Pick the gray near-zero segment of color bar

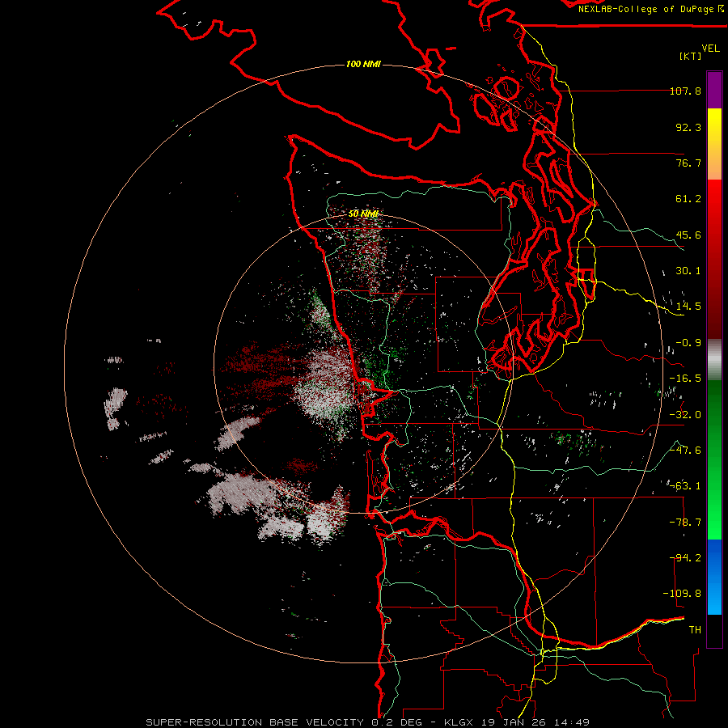click(x=714, y=359)
